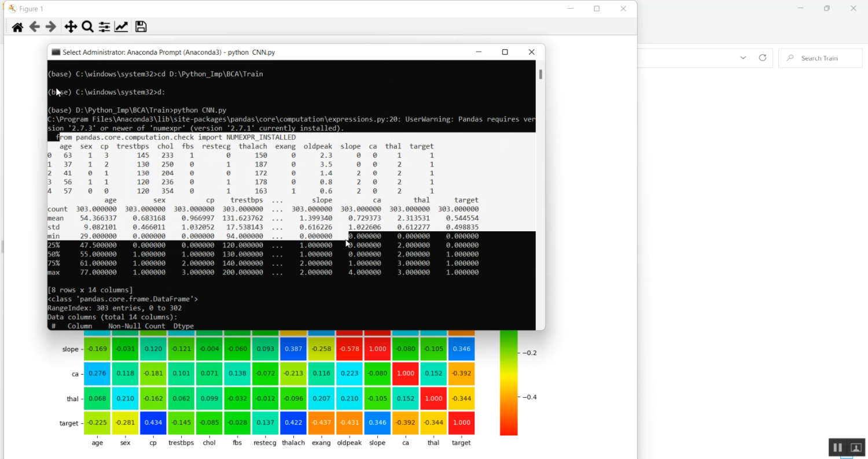Click the slope-oldpeak cell valued -0.578
Image resolution: width=868 pixels, height=459 pixels.
point(349,349)
